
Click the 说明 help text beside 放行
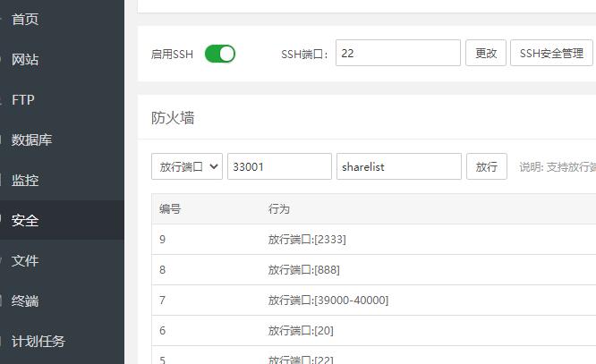[x=558, y=167]
